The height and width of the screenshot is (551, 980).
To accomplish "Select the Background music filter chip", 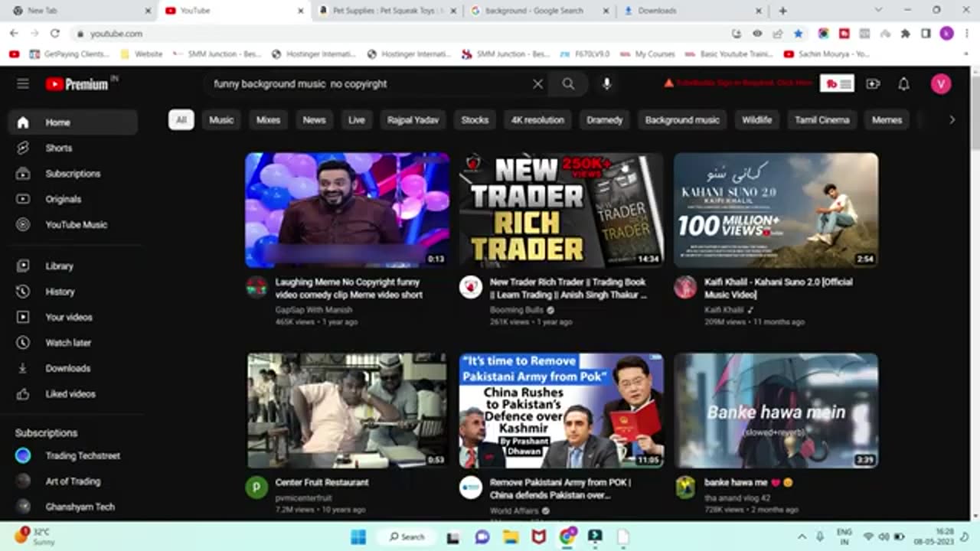I will pyautogui.click(x=682, y=120).
